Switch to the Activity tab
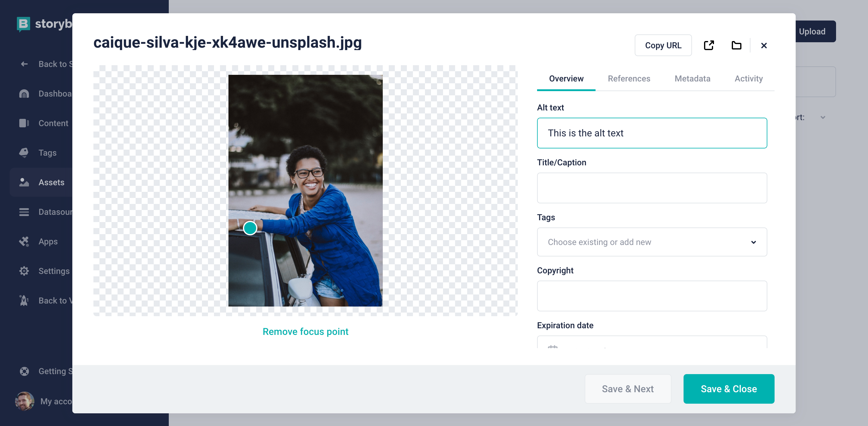 click(748, 78)
